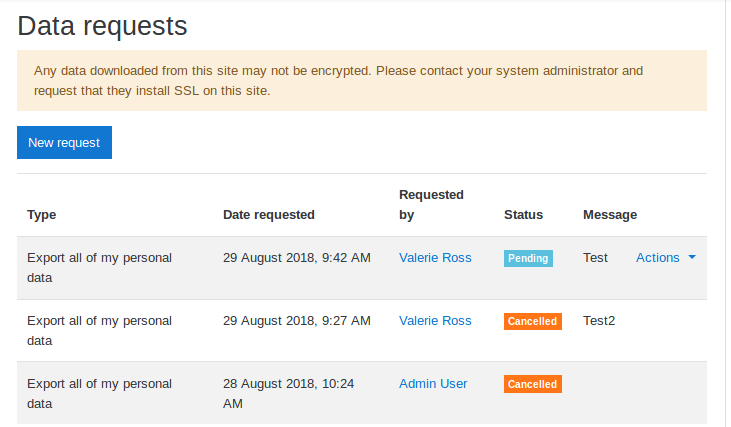Click the Message column header
Screen dimensions: 731x427
point(610,215)
